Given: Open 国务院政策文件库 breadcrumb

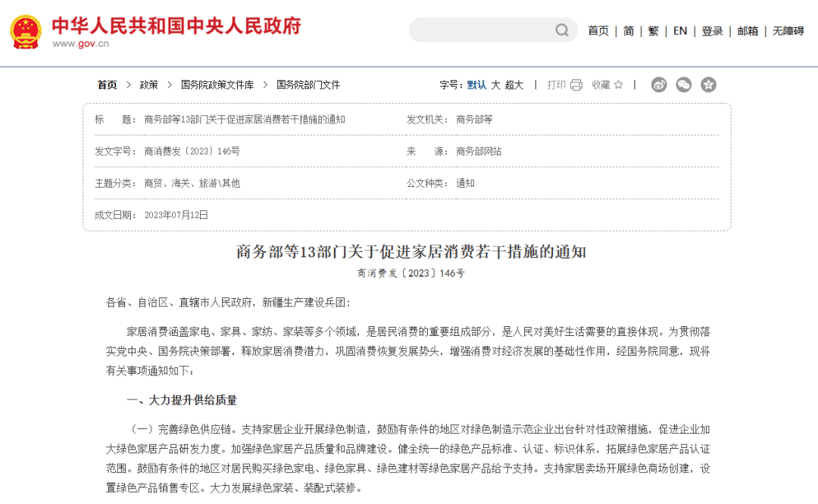Looking at the screenshot, I should click(x=217, y=85).
